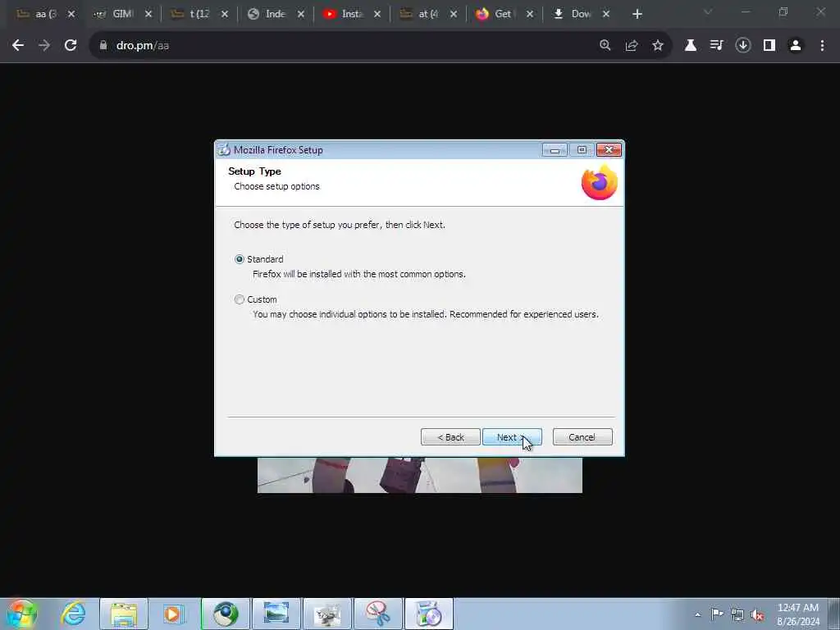Click the browser forward arrow

(x=44, y=46)
